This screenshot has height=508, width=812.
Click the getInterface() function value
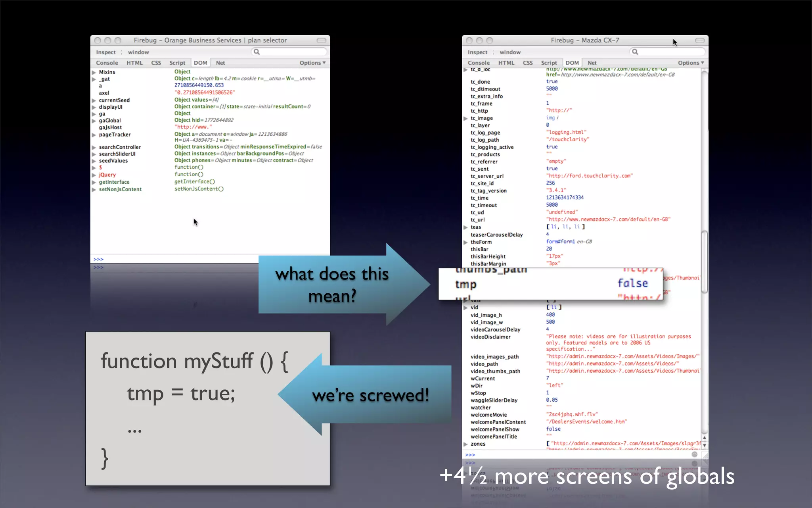[x=195, y=182]
